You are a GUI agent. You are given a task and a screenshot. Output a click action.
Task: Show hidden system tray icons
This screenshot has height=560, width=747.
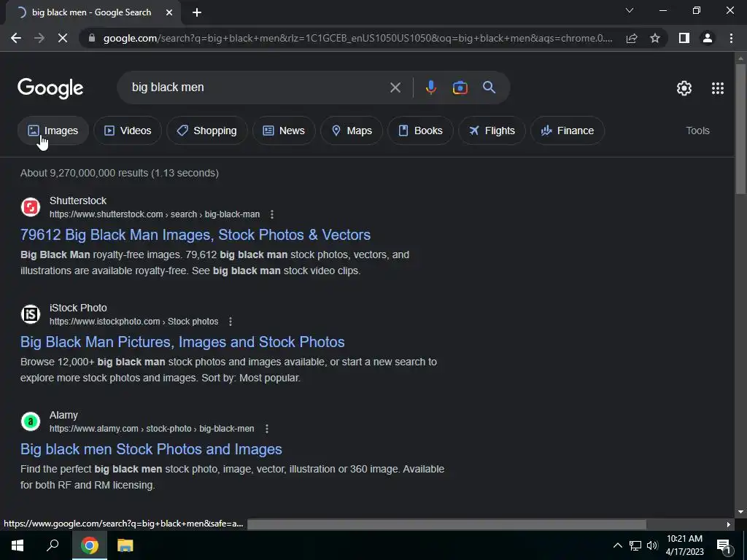(x=617, y=545)
